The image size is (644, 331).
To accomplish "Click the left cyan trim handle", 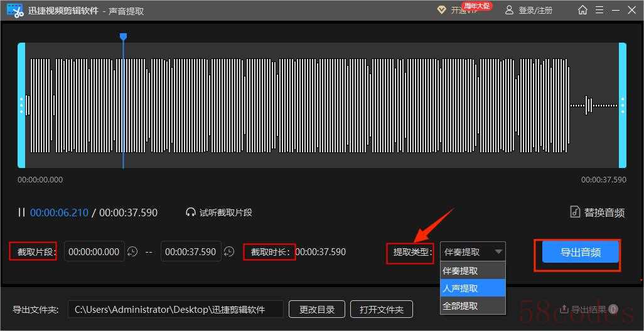I will (21, 105).
